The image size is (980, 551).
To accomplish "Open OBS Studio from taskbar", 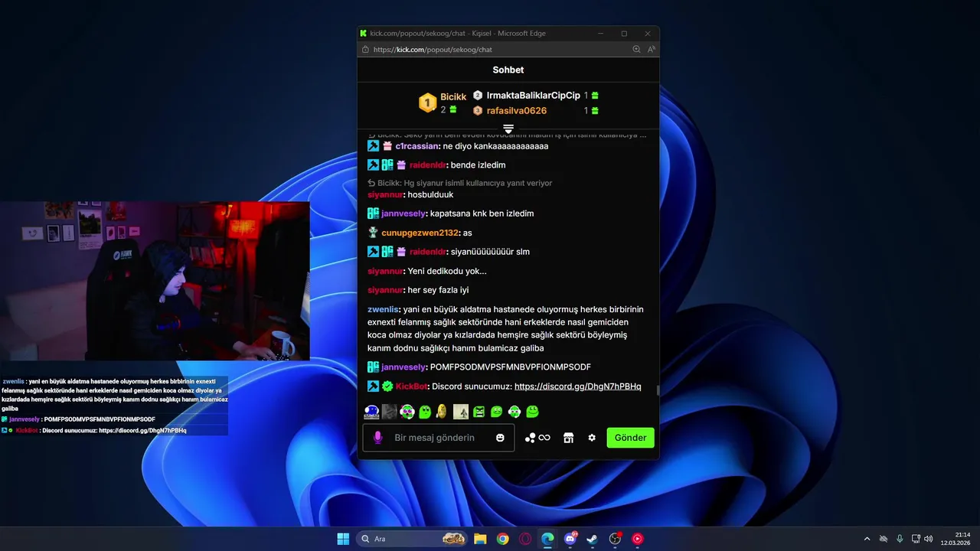I will tap(615, 539).
